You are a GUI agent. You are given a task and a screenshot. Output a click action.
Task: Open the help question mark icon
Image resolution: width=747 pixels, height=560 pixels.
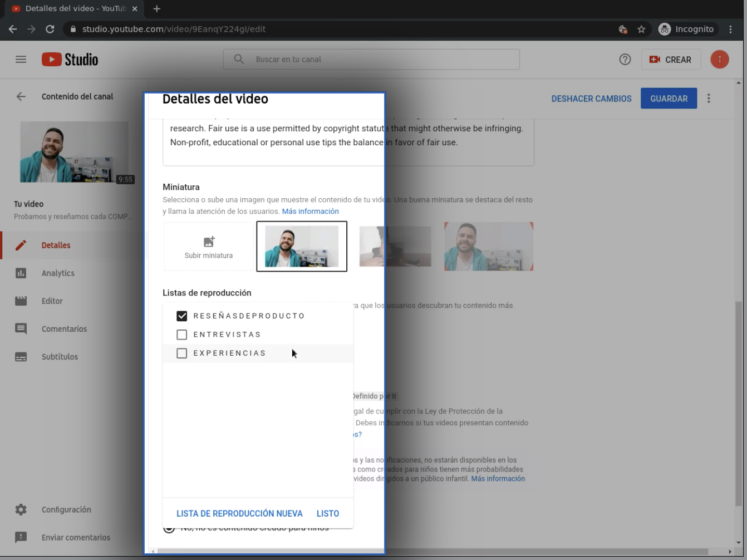[625, 60]
